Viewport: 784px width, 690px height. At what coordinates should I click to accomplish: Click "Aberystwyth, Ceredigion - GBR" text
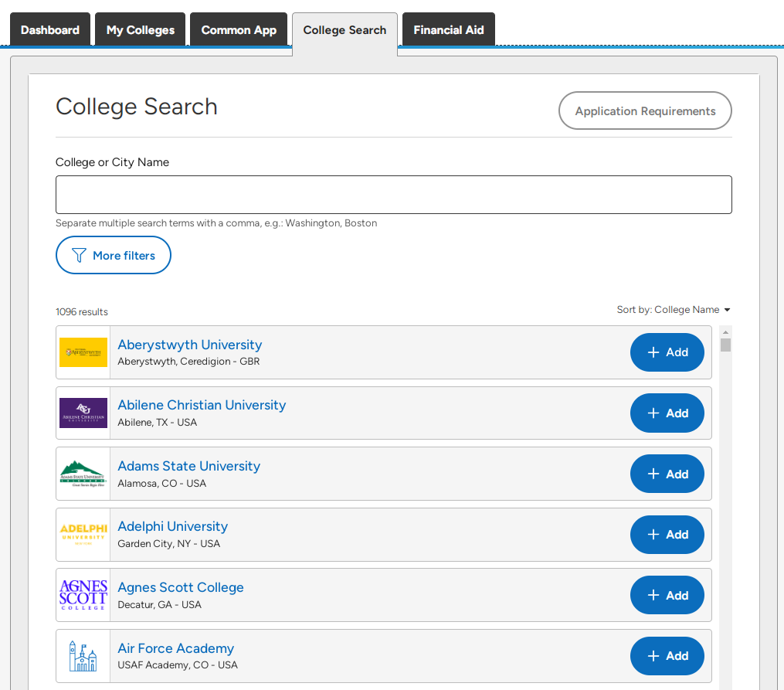tap(188, 362)
